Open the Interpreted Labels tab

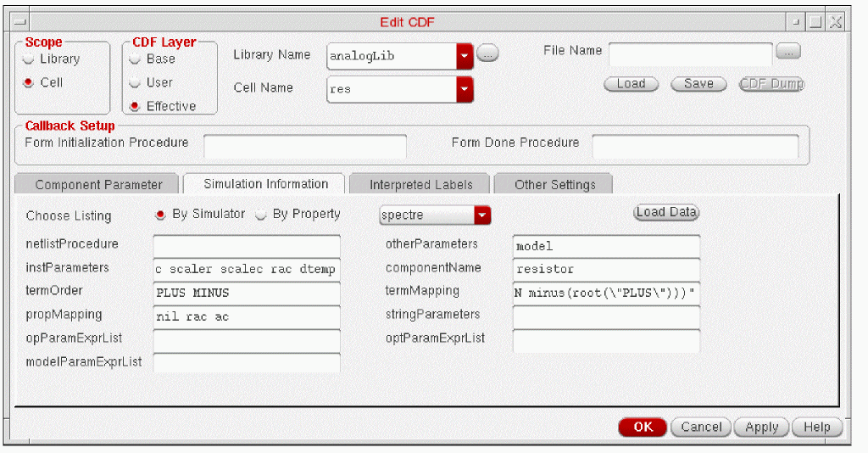(x=420, y=184)
